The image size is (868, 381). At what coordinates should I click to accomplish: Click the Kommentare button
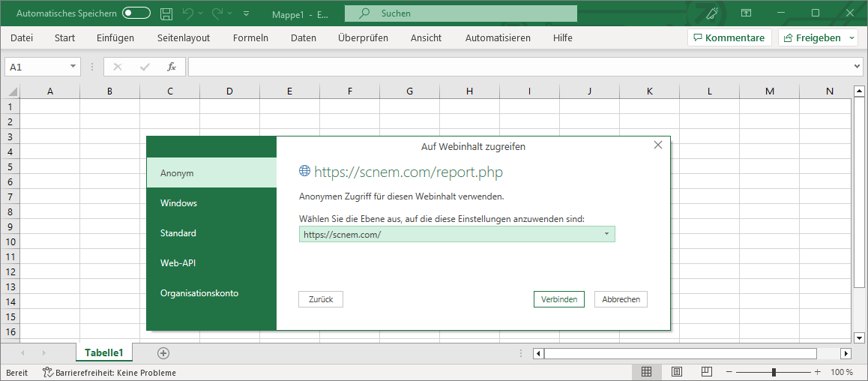tap(729, 37)
